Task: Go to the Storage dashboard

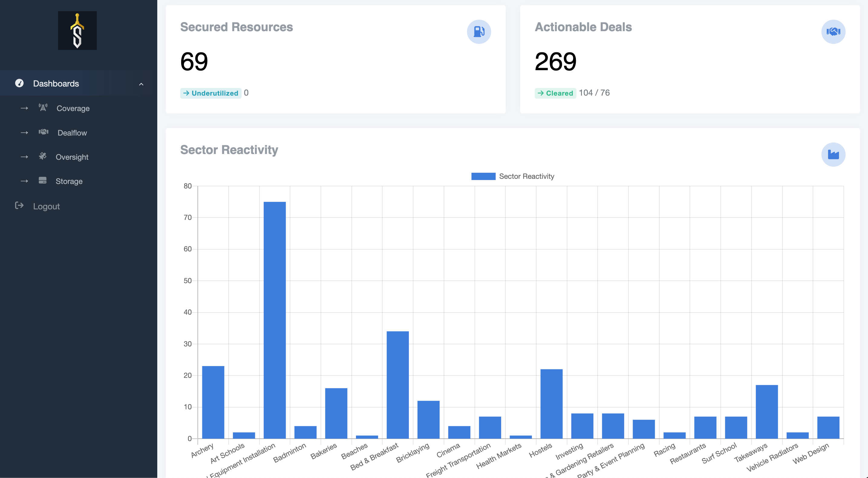Action: click(x=69, y=181)
